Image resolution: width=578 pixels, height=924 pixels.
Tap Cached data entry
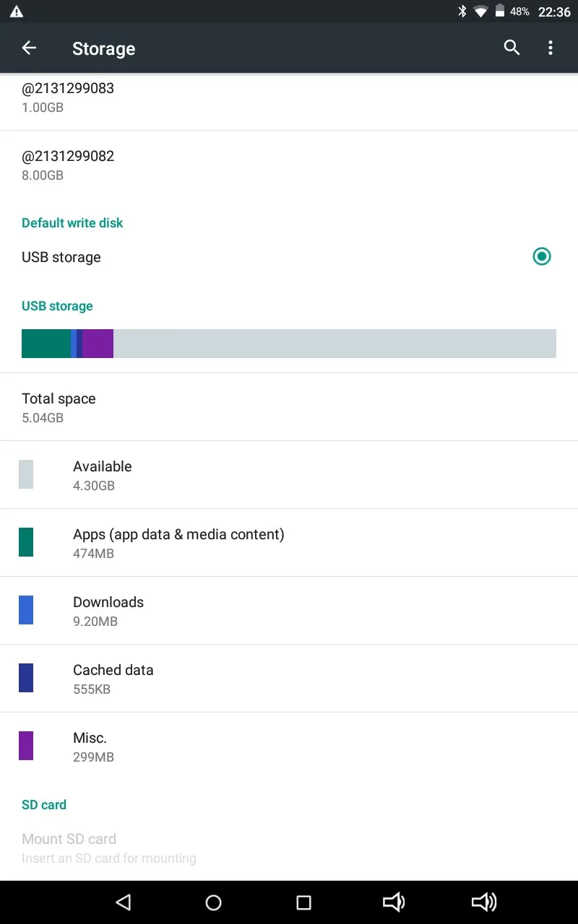pos(289,679)
